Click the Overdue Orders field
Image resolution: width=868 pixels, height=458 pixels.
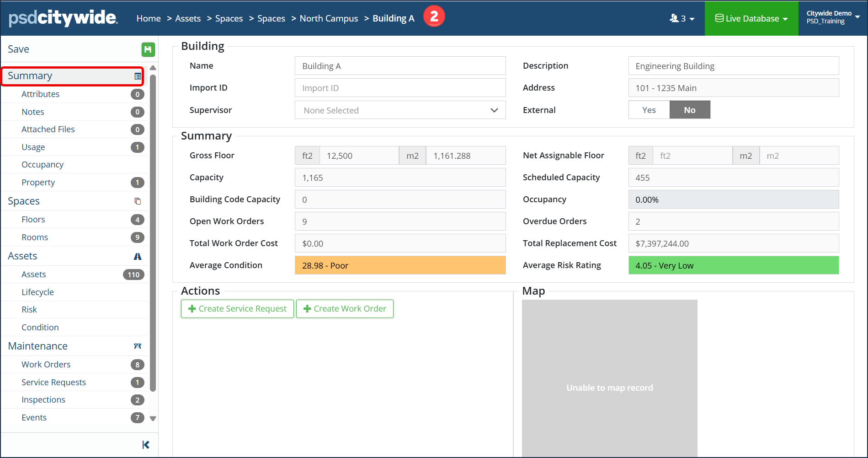[734, 221]
